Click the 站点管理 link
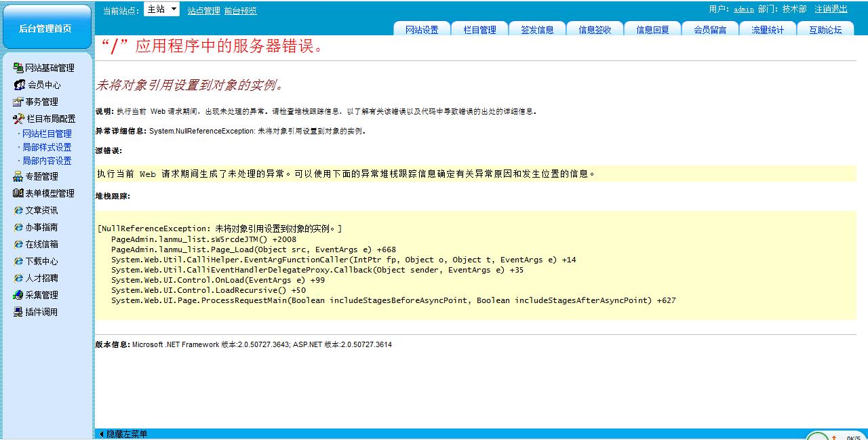 click(203, 11)
